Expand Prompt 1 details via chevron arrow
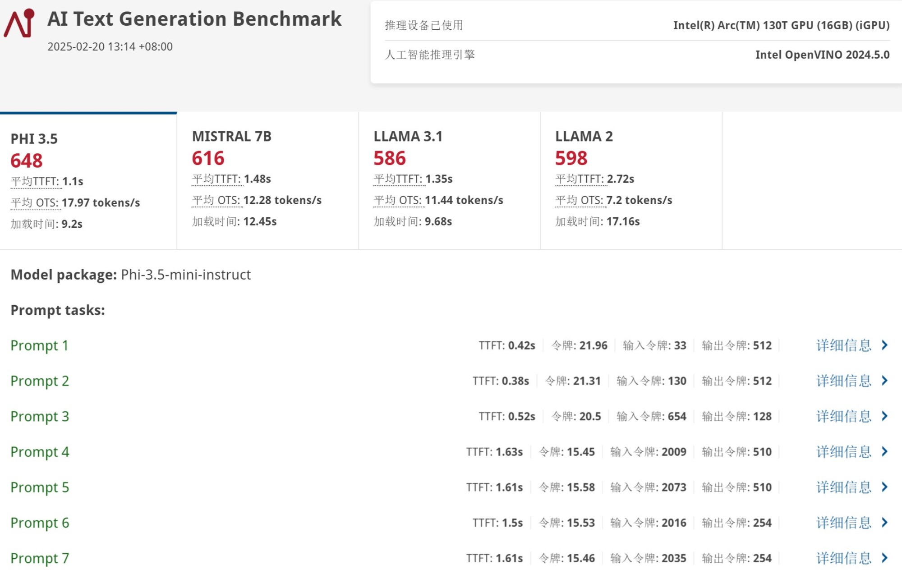Screen dimensions: 902x588 pyautogui.click(x=884, y=345)
